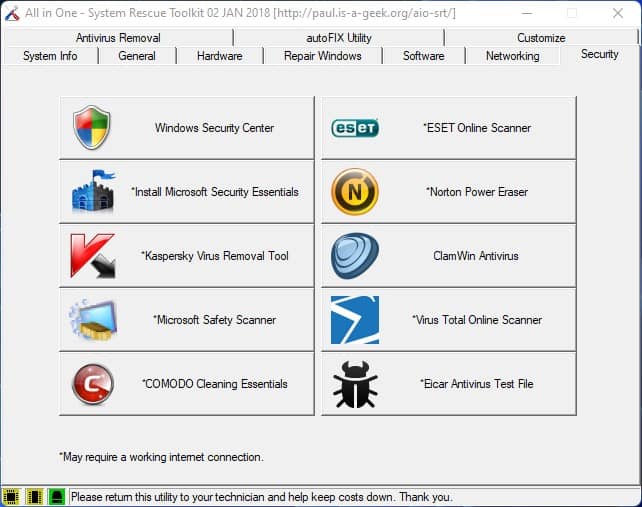Click the Kaspersky red K icon
Screen dimensions: 642x507
pos(93,256)
